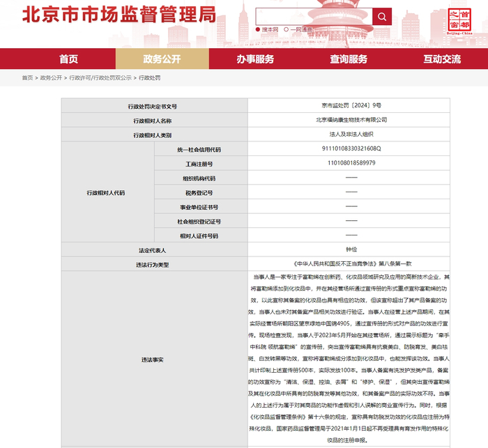Screen dimensions: 488x448
Task: Focus the site search input box
Action: pyautogui.click(x=314, y=17)
